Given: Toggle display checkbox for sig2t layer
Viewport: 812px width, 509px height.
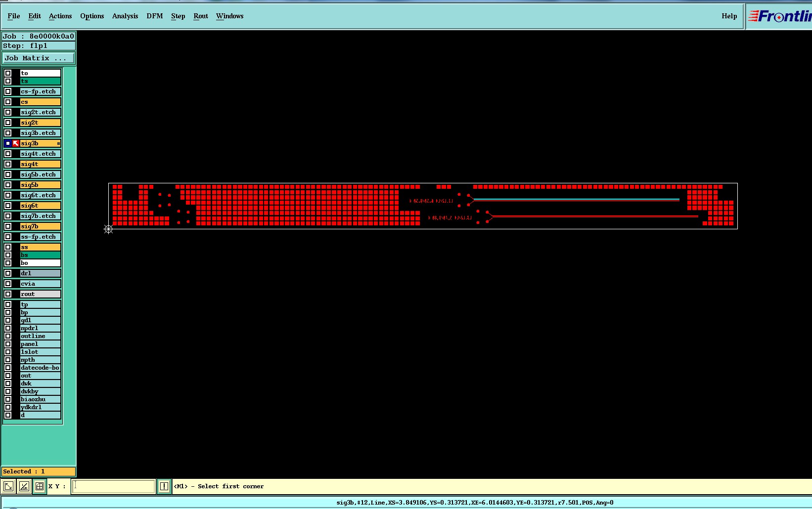Looking at the screenshot, I should point(8,123).
